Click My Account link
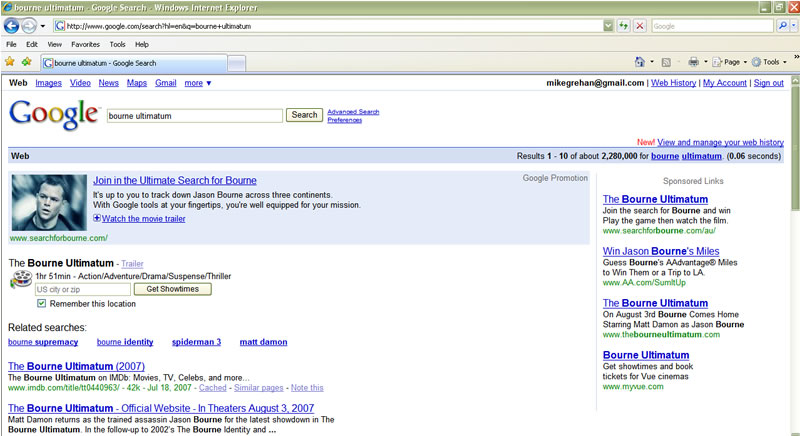The height and width of the screenshot is (436, 800). pos(724,83)
